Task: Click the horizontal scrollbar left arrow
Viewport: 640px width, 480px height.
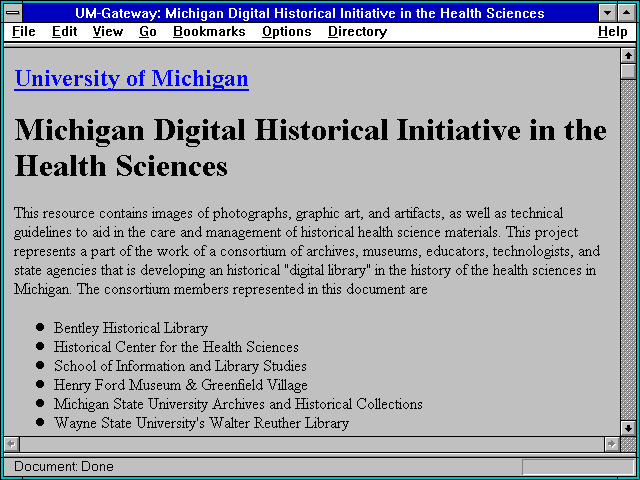Action: [11, 444]
